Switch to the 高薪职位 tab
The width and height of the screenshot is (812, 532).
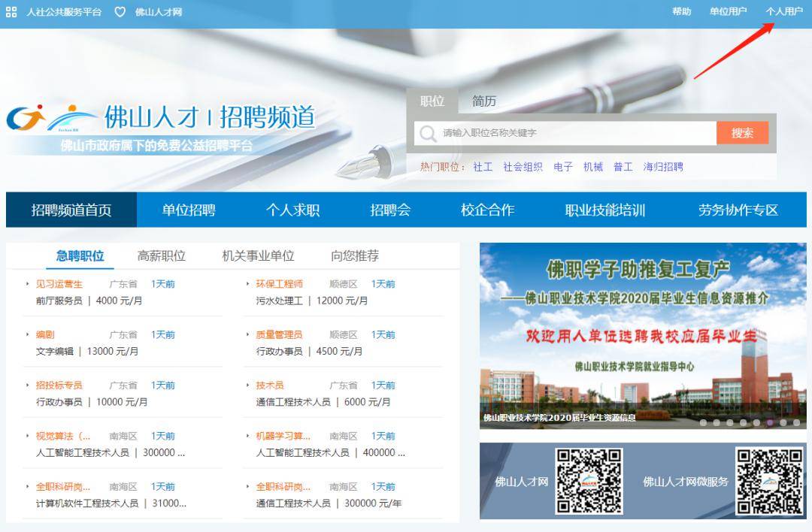click(x=161, y=255)
